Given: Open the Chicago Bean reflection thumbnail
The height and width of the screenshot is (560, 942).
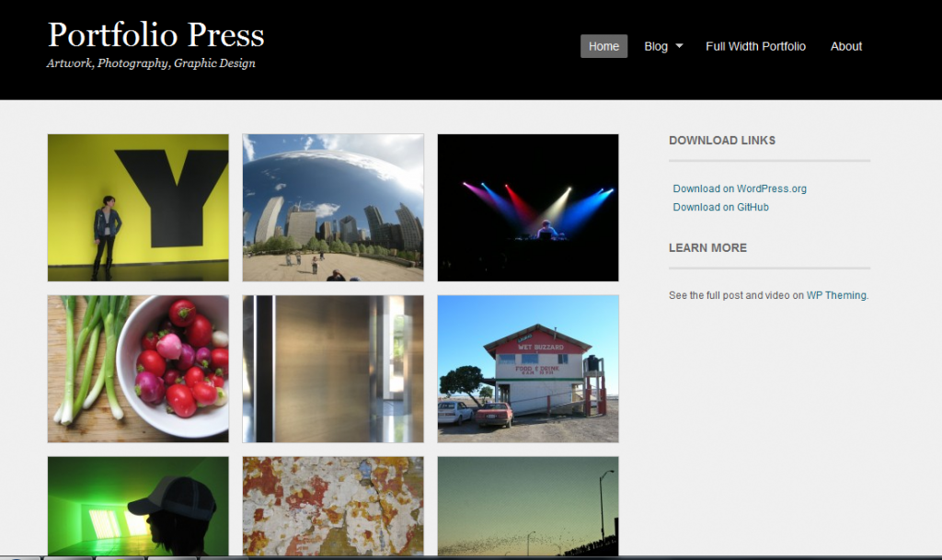Looking at the screenshot, I should point(333,208).
